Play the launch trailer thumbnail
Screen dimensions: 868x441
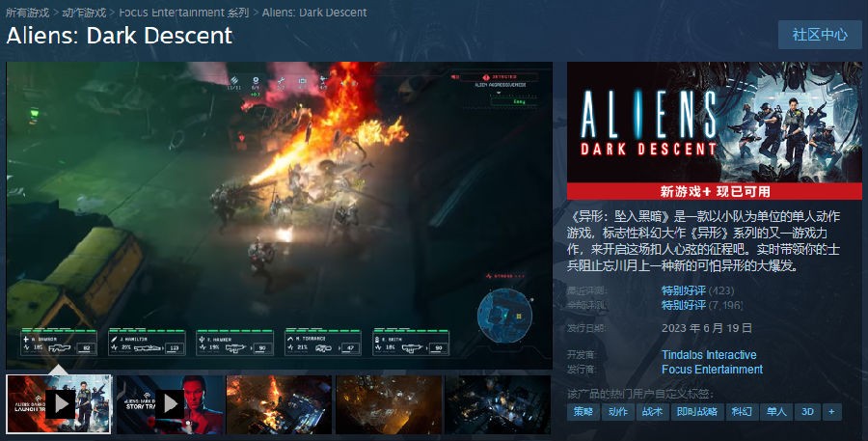point(59,404)
